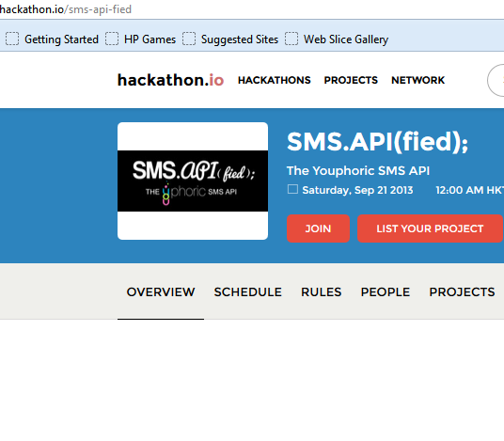The image size is (504, 441).
Task: Switch to the RULES tab
Action: pos(321,292)
